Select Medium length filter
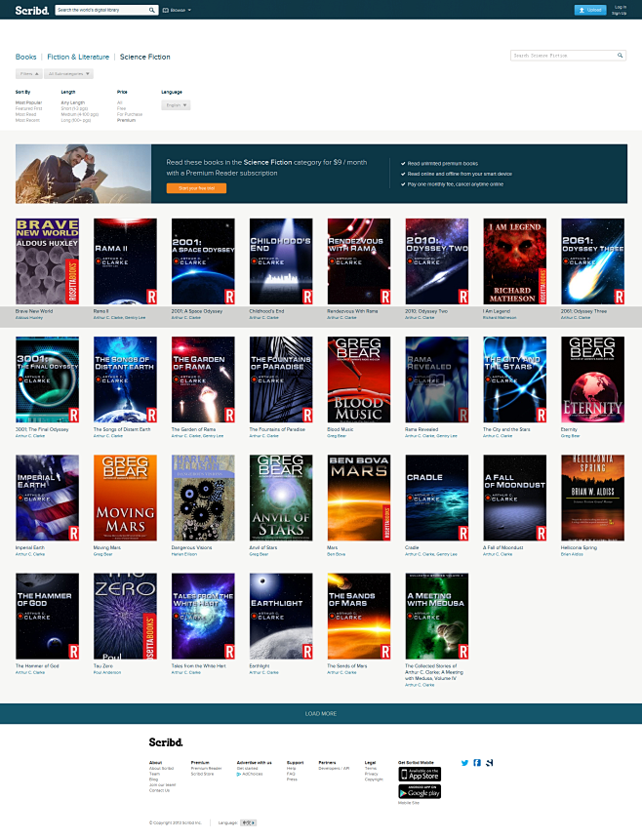642x840 pixels. point(79,114)
